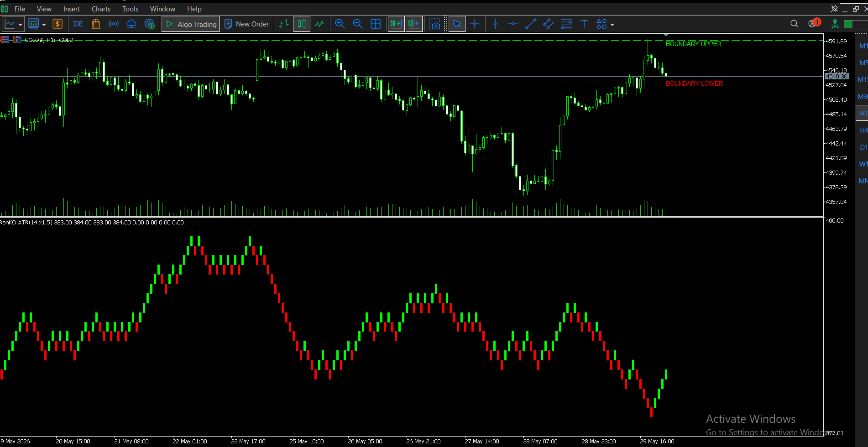Click the chart shift triangle marker

(666, 35)
